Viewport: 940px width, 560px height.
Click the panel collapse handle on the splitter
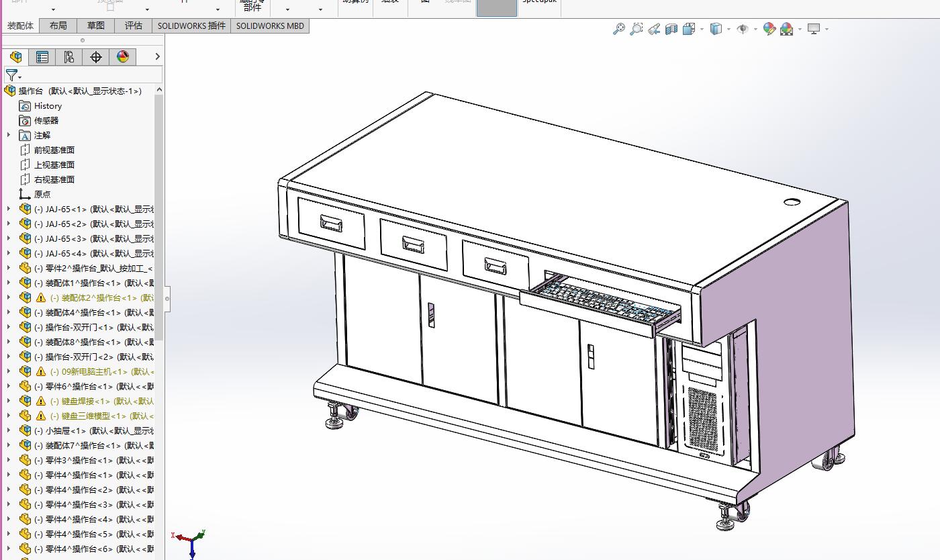coord(167,298)
